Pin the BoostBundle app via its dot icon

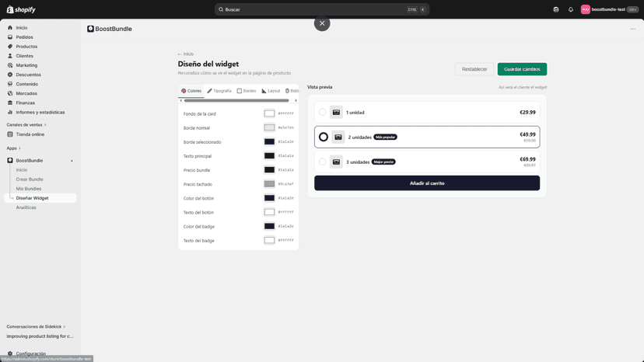point(72,161)
